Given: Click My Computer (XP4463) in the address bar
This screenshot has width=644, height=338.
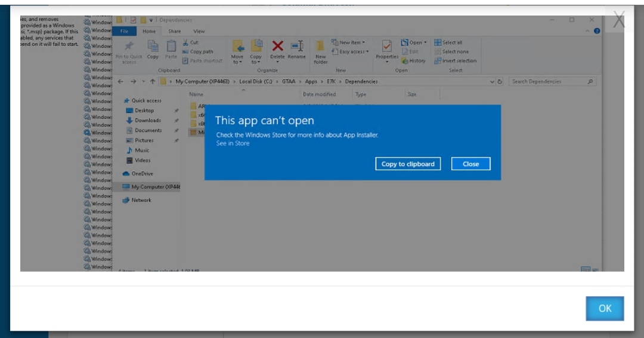Looking at the screenshot, I should tap(202, 81).
